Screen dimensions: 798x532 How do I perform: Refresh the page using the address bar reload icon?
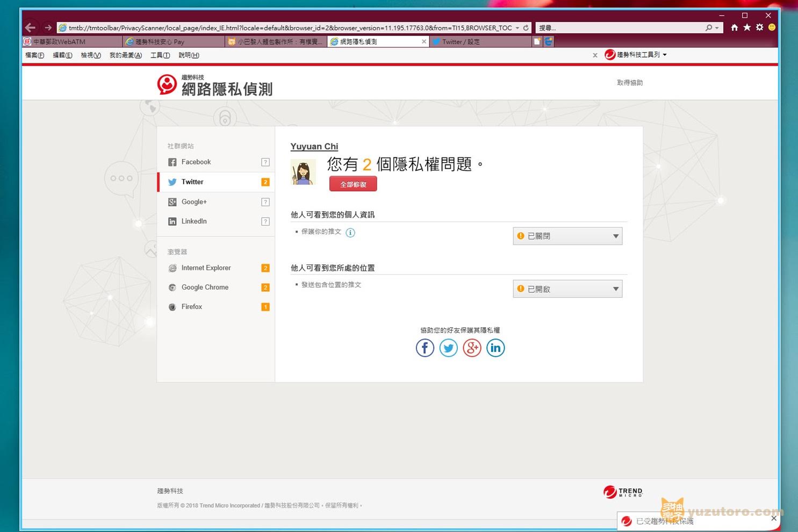click(x=526, y=27)
